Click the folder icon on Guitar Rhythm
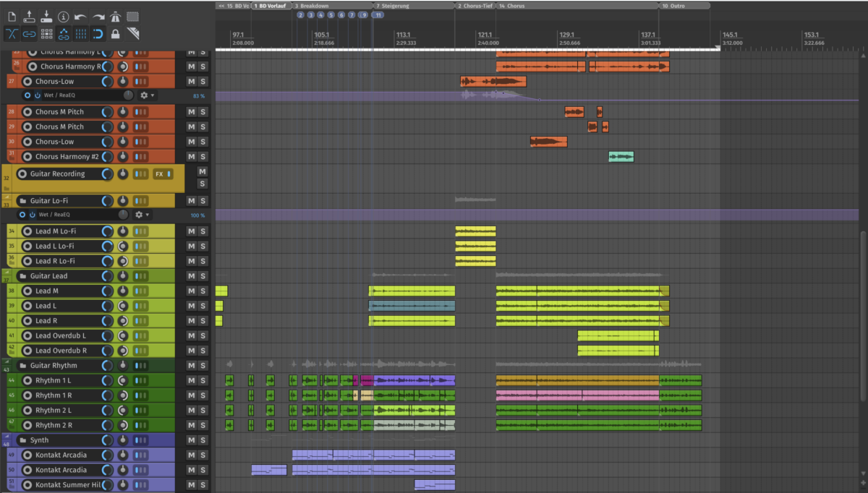Viewport: 868px width, 493px height. pos(22,366)
